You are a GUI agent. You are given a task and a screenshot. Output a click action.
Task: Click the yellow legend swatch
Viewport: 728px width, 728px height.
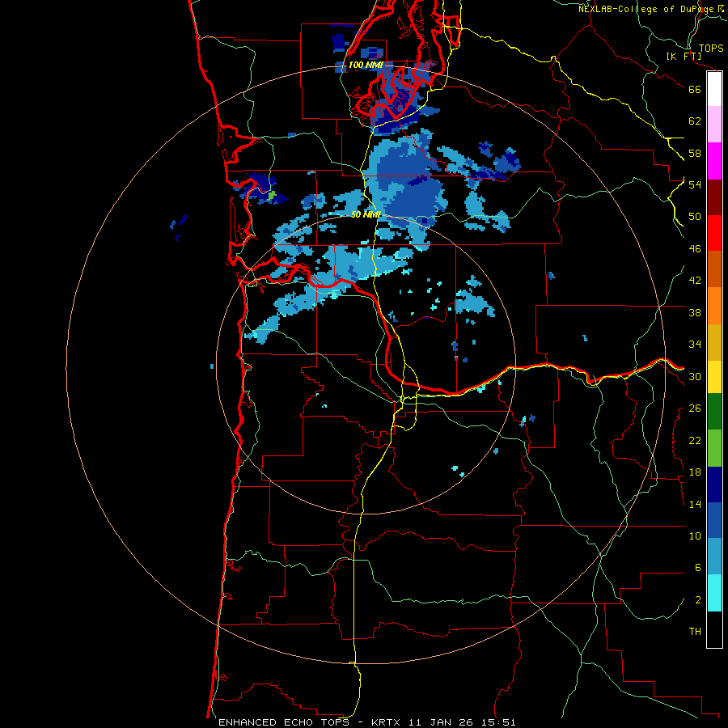click(x=714, y=377)
